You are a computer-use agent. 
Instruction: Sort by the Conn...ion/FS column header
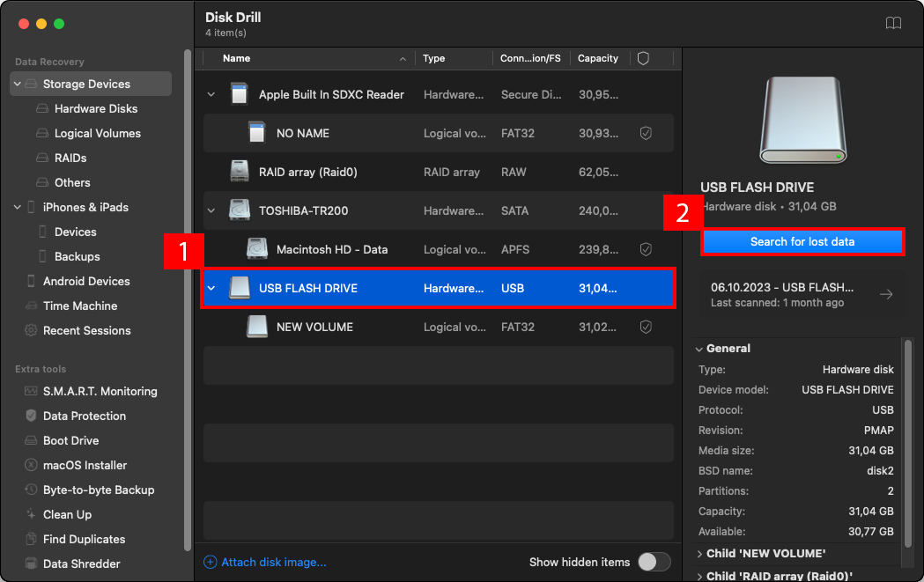pos(531,58)
